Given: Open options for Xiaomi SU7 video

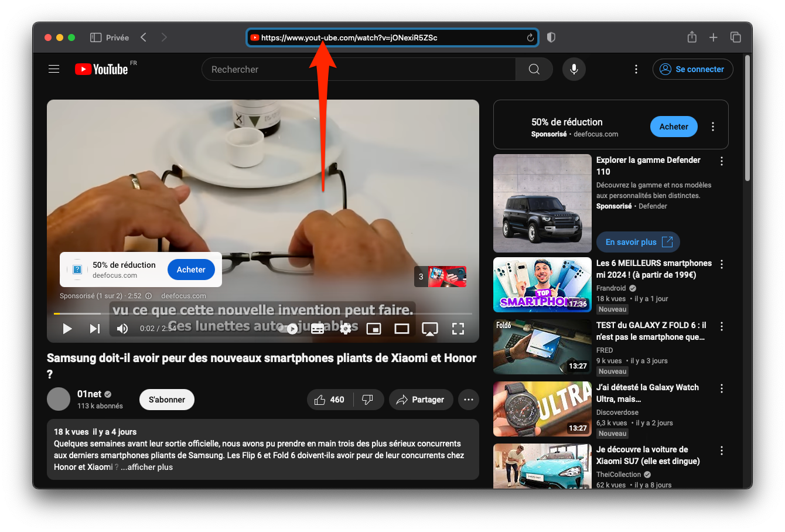Looking at the screenshot, I should pos(722,451).
